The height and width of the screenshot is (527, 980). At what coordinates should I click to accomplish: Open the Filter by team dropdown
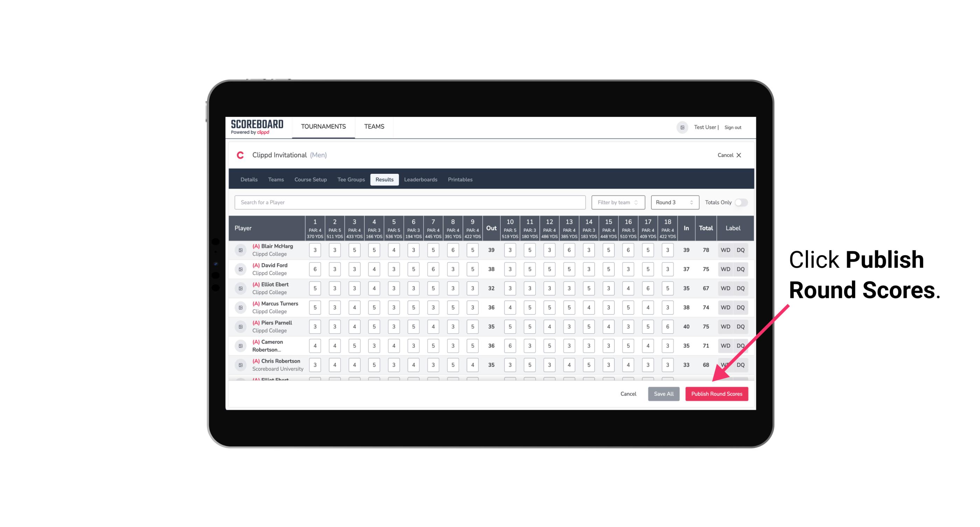(x=618, y=202)
